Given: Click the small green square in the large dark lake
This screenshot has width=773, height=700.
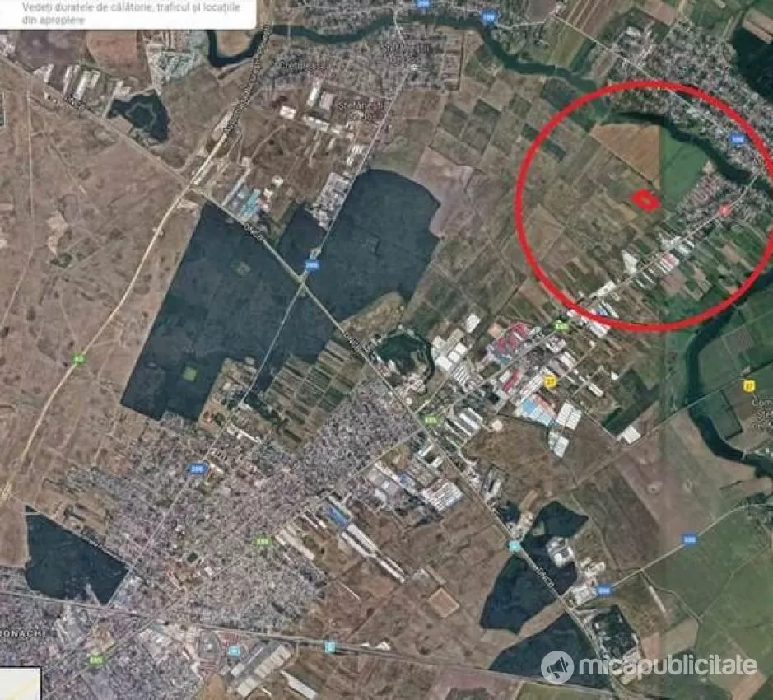Looking at the screenshot, I should pos(190,373).
